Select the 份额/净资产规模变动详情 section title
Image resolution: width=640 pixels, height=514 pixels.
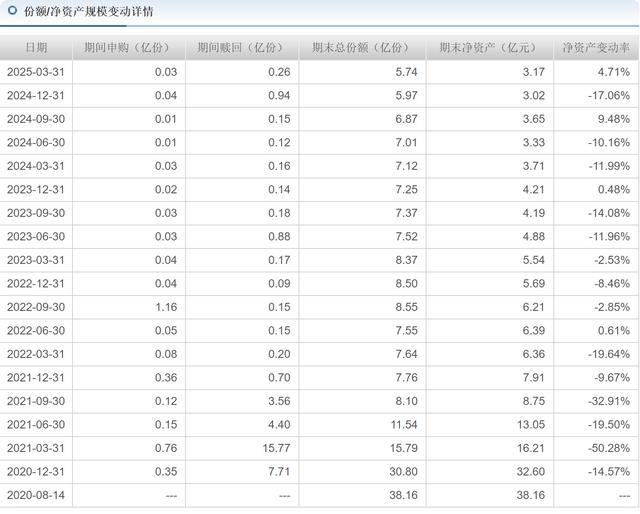pyautogui.click(x=89, y=11)
